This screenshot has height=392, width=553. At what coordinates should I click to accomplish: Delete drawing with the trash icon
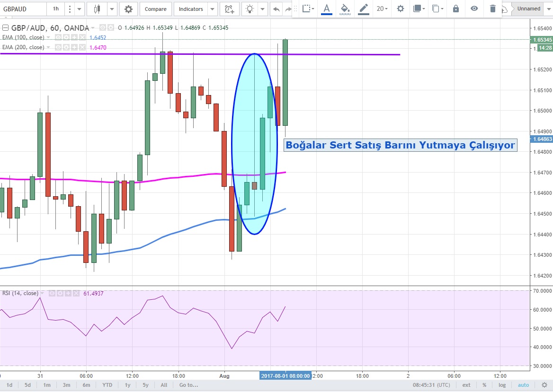pyautogui.click(x=493, y=9)
